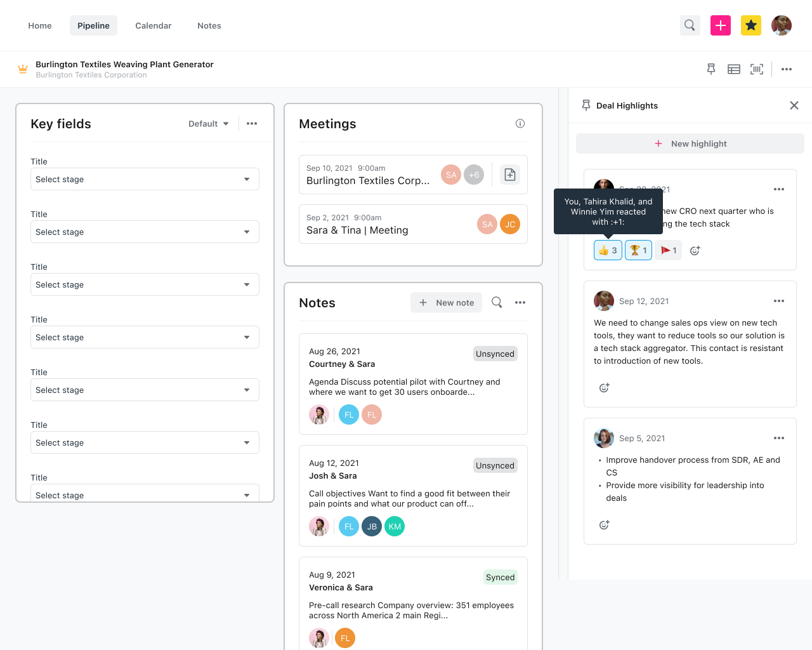Expand the fifth Select stage dropdown
The width and height of the screenshot is (812, 650).
[x=145, y=390]
